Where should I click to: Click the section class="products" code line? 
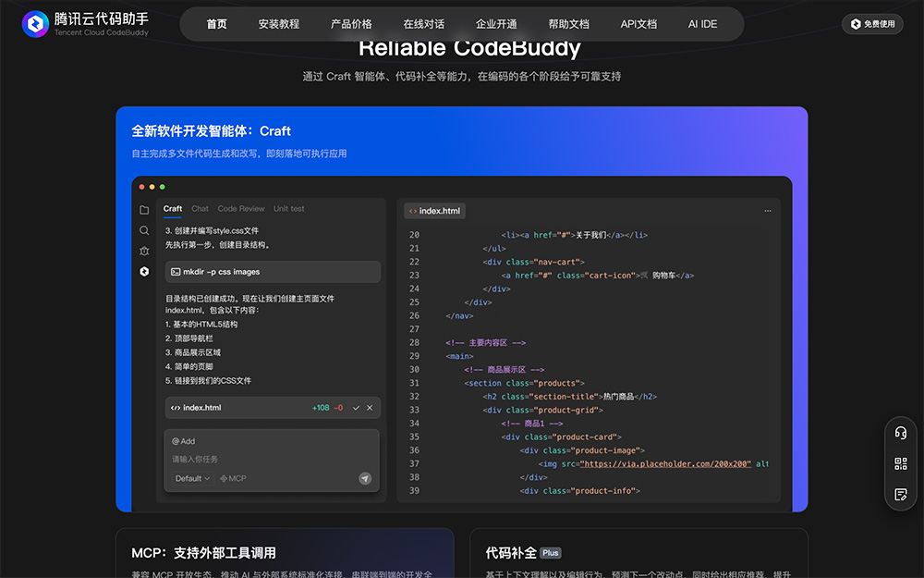(x=525, y=383)
